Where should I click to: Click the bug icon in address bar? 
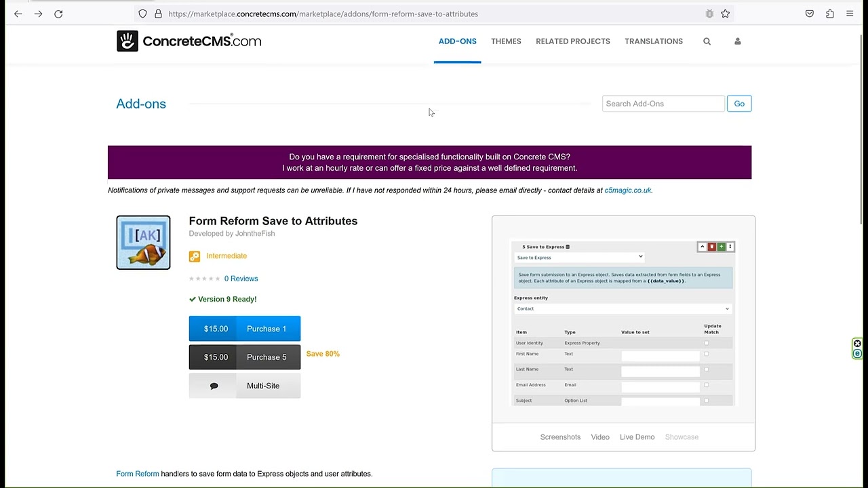[x=709, y=14]
